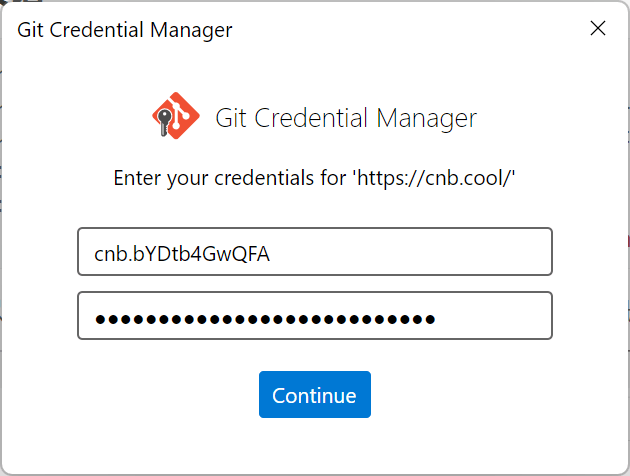Image resolution: width=630 pixels, height=476 pixels.
Task: Click the first dot of masked password
Action: point(100,320)
